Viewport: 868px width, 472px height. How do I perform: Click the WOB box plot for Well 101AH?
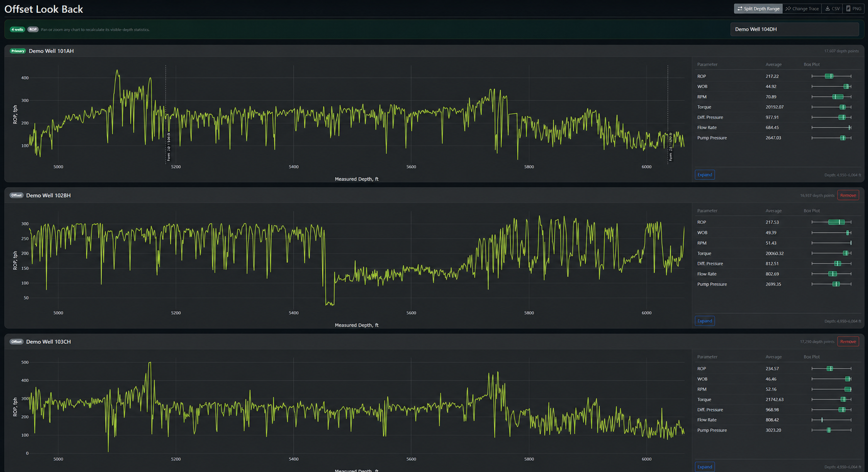[x=831, y=86]
